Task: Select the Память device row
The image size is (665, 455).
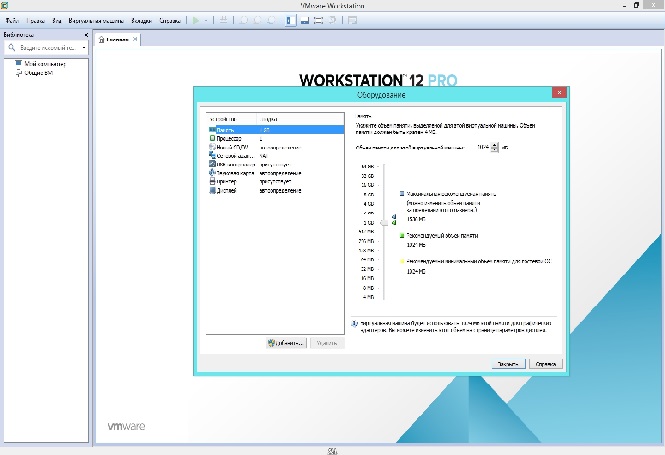Action: (x=275, y=130)
